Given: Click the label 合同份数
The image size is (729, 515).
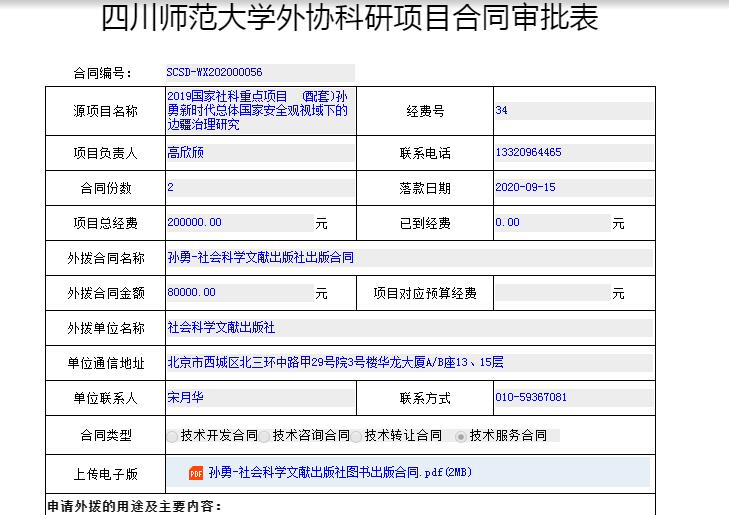Looking at the screenshot, I should click(106, 188).
